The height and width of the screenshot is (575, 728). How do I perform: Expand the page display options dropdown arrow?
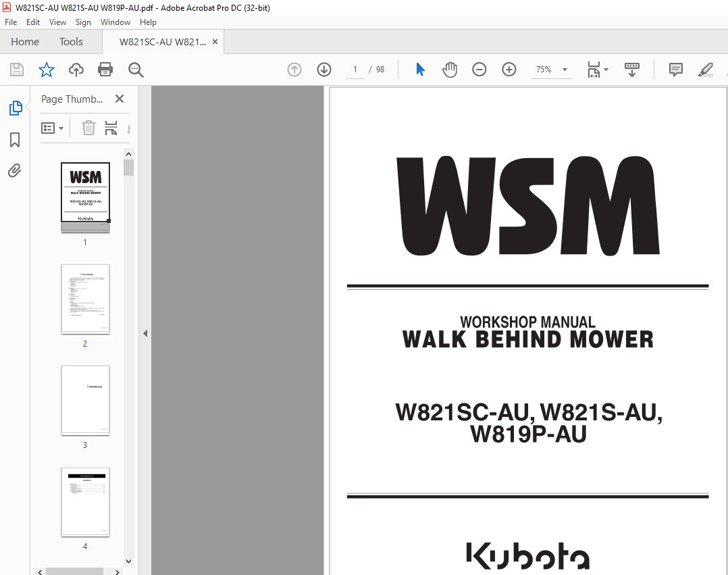coord(606,70)
